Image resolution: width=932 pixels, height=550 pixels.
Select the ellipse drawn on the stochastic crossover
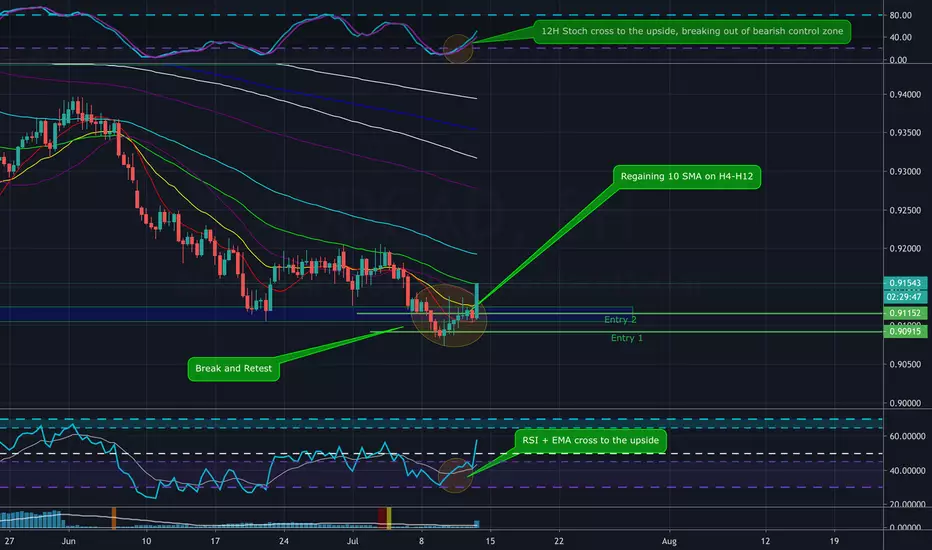[x=458, y=49]
